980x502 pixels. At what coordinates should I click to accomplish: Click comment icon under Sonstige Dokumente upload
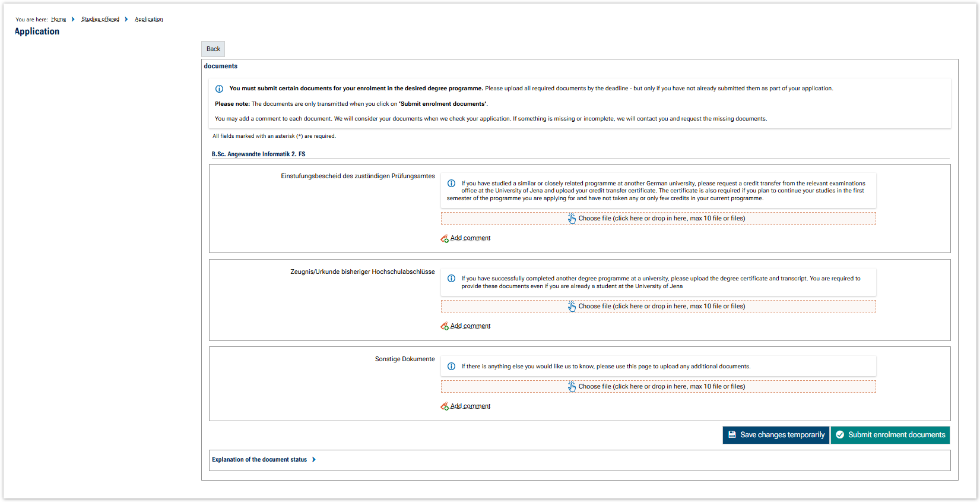445,406
